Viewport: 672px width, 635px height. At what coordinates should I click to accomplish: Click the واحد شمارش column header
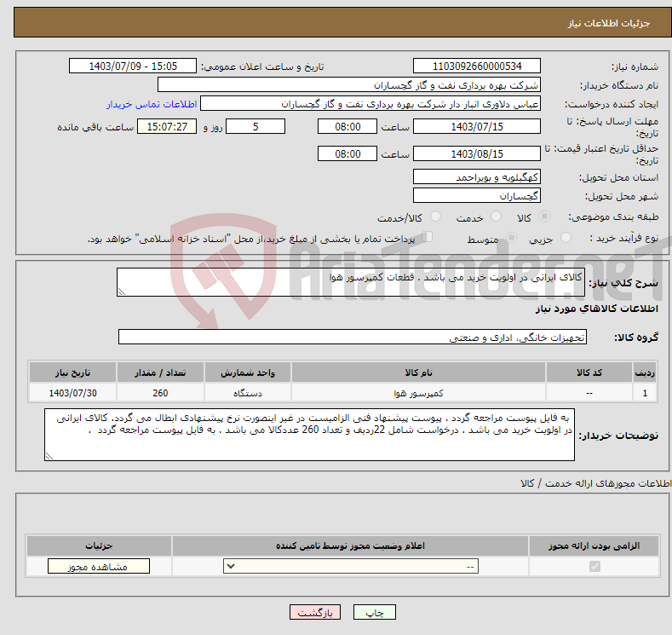coord(248,372)
